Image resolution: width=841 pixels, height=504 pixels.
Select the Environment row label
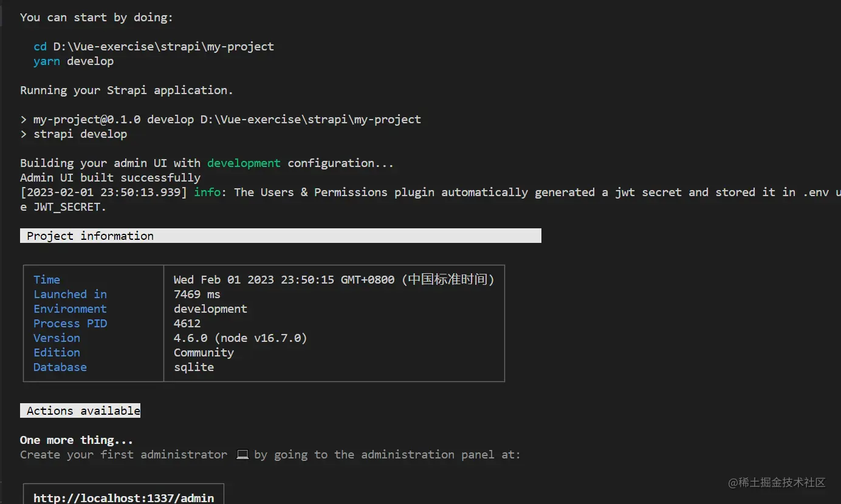pyautogui.click(x=70, y=309)
